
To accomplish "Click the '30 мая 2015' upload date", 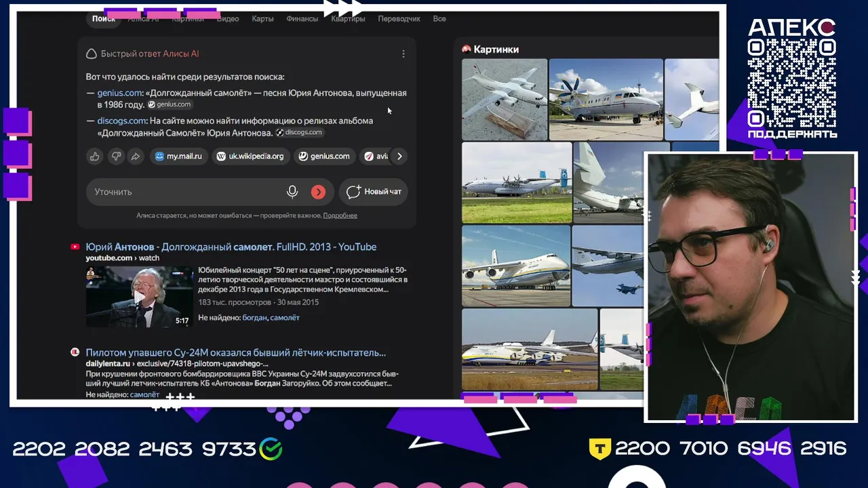I will [x=297, y=302].
